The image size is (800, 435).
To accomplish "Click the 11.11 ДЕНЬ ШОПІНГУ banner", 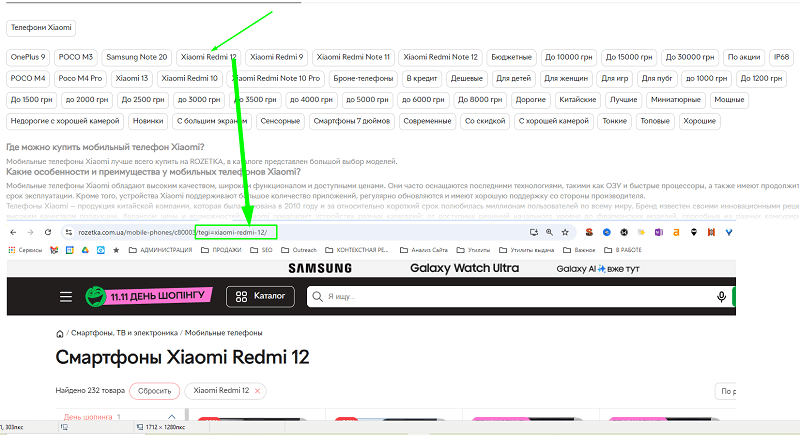I will (x=160, y=296).
